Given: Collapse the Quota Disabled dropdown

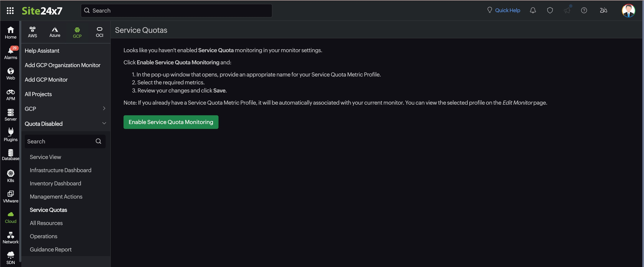Looking at the screenshot, I should coord(104,123).
